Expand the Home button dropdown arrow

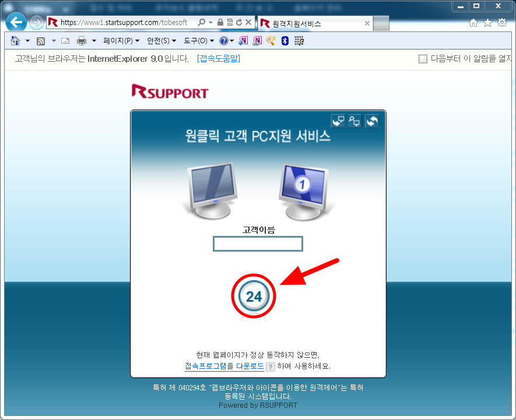tap(27, 41)
